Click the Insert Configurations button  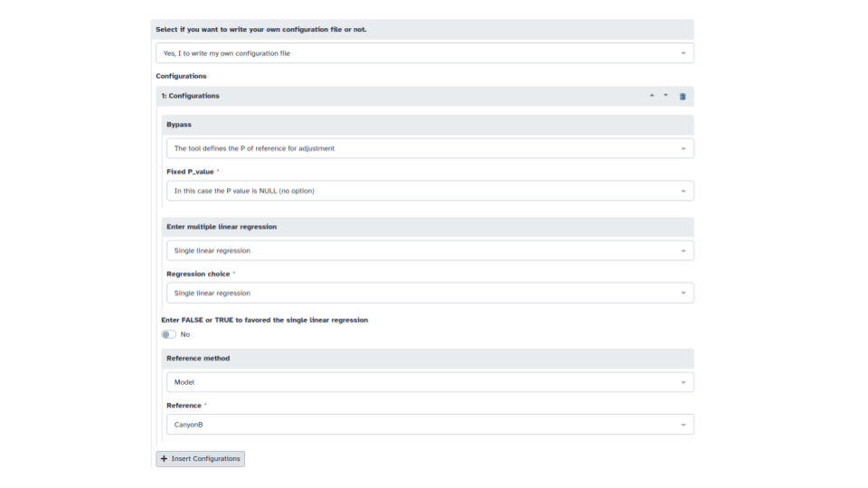[x=201, y=459]
